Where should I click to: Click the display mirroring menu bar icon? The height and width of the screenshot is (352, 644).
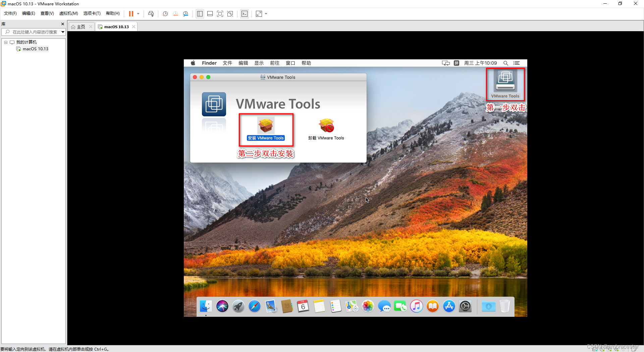coord(446,63)
